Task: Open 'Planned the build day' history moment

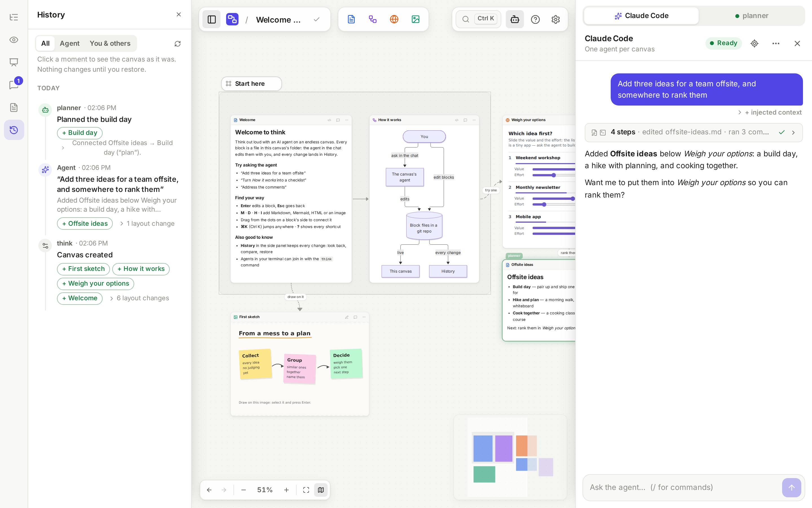Action: tap(94, 120)
